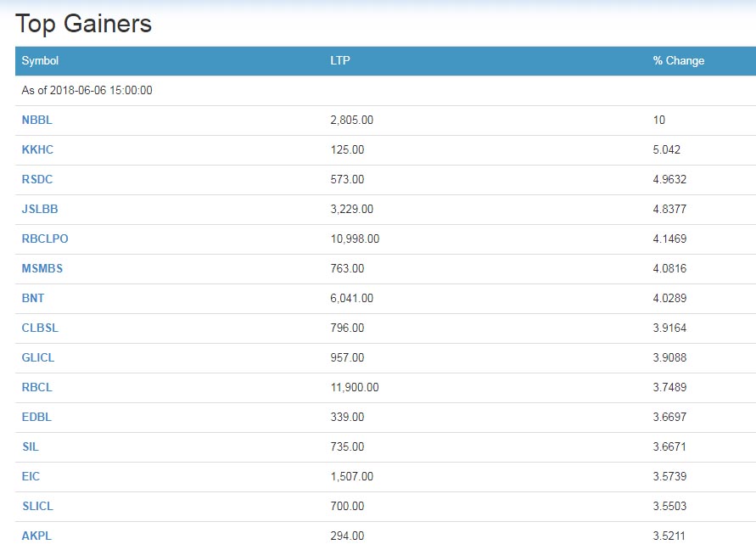Select the RBCLPO symbol link

[45, 239]
